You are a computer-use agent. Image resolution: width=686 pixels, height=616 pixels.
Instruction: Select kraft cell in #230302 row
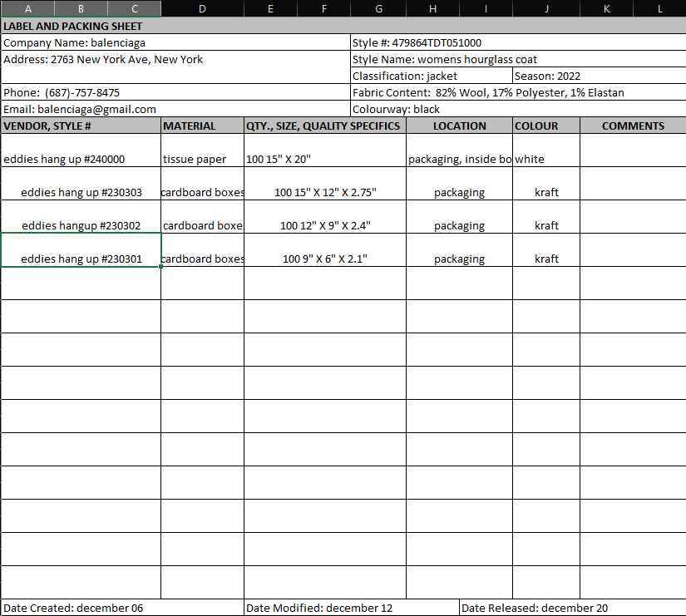coord(546,217)
